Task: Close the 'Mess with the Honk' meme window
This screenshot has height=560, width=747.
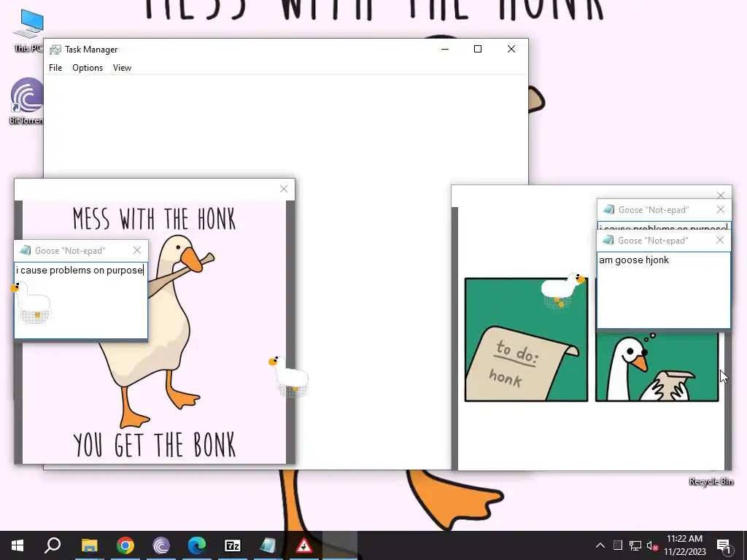Action: coord(284,189)
